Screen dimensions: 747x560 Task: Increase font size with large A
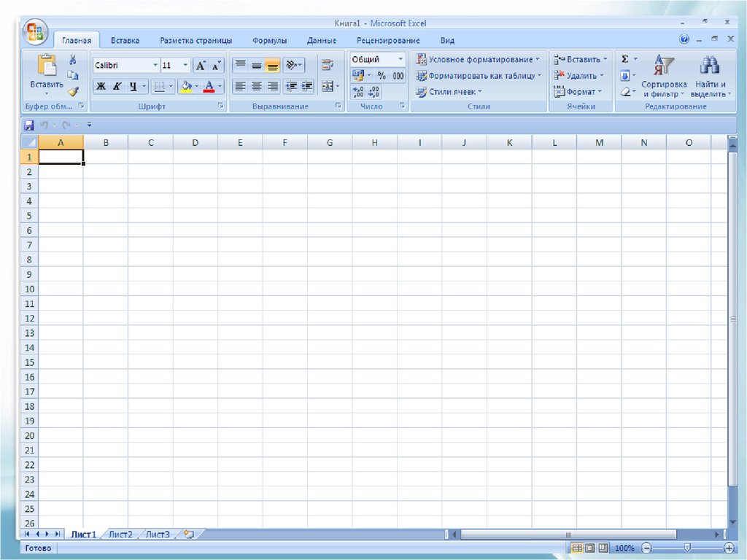click(x=201, y=66)
